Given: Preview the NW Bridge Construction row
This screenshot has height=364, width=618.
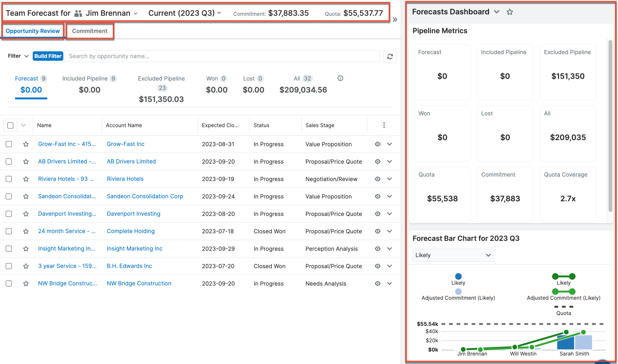Looking at the screenshot, I should (377, 283).
